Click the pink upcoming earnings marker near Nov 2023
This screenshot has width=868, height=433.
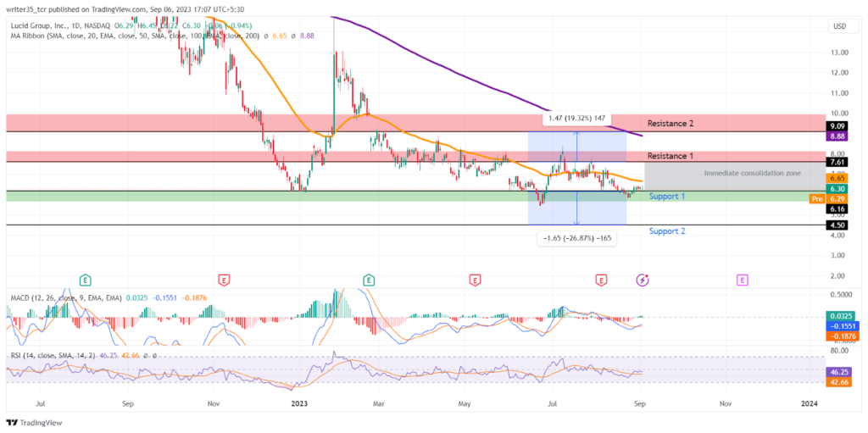(x=742, y=280)
